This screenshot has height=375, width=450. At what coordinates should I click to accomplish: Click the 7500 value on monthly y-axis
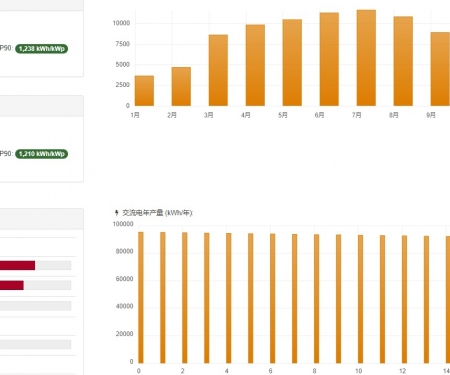(123, 44)
